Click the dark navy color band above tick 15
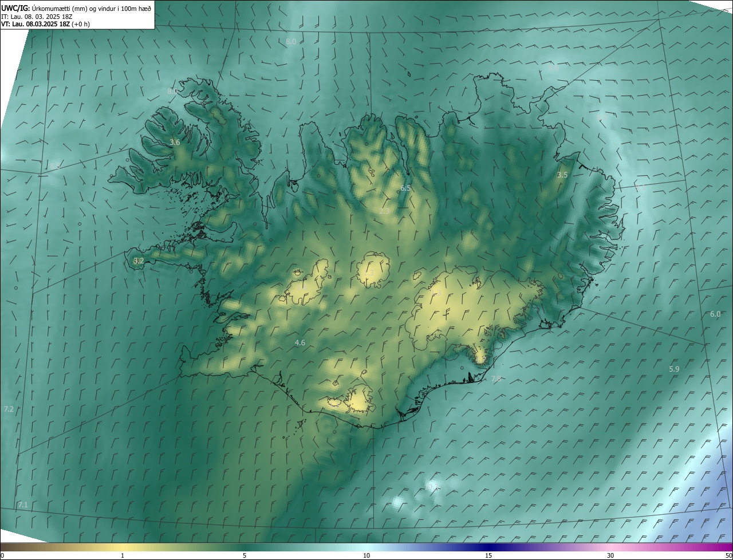Image resolution: width=733 pixels, height=560 pixels. point(488,547)
